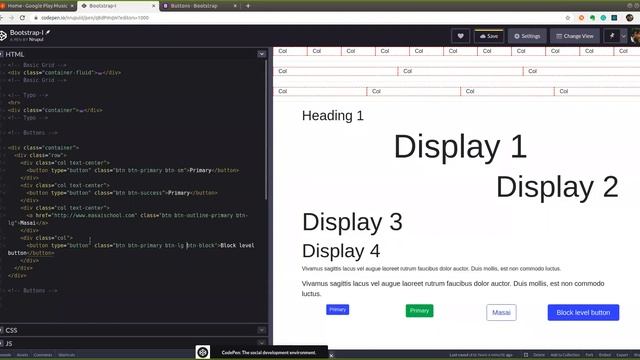Open Shortcuts in the footer
This screenshot has width=640, height=360.
point(67,355)
